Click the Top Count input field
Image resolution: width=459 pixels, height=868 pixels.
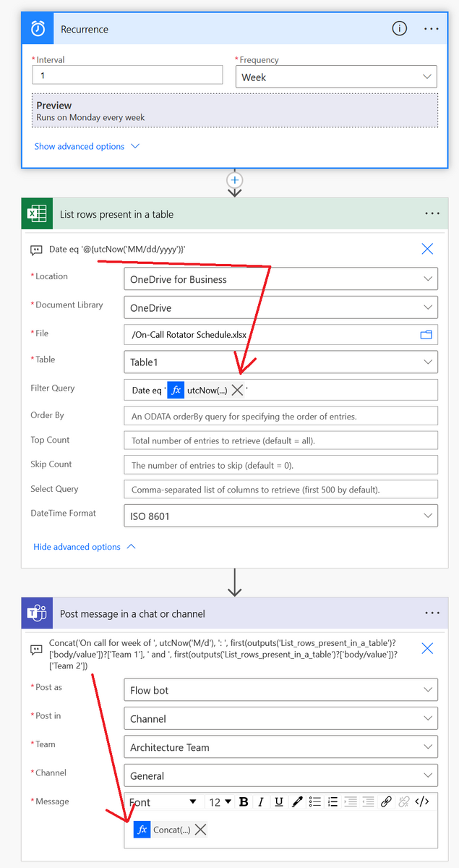[280, 440]
